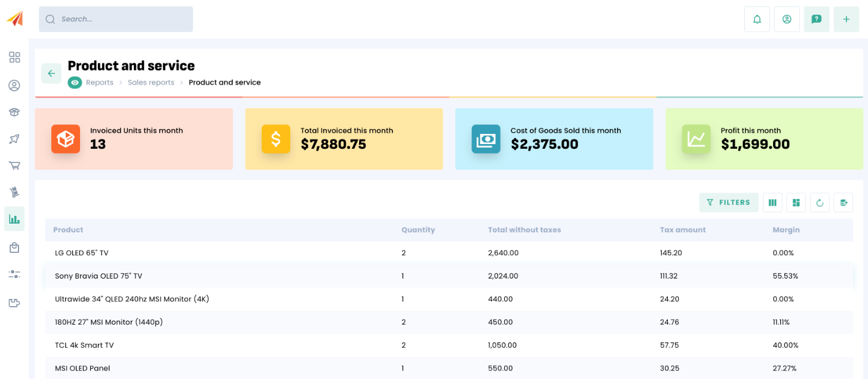
Task: Click the 11.11% margin cell
Action: point(781,322)
